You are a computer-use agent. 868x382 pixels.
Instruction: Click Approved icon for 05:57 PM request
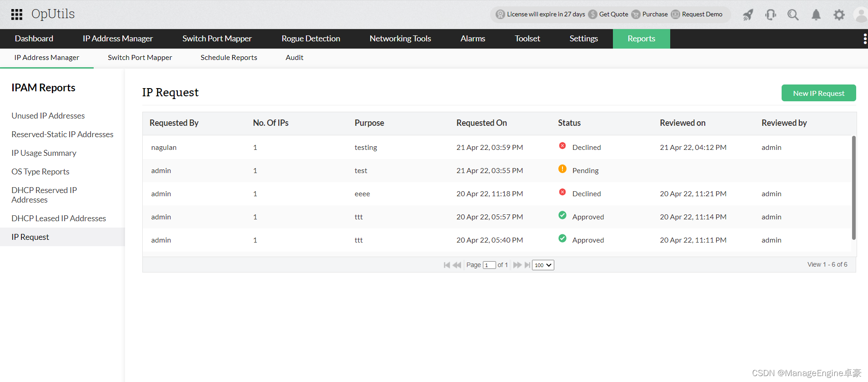click(562, 215)
